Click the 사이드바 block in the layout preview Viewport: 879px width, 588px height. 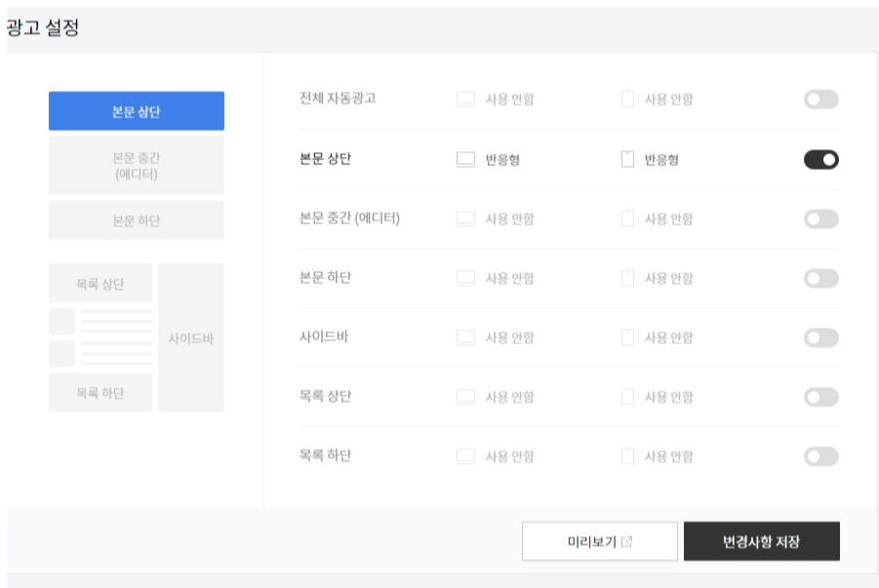point(192,336)
